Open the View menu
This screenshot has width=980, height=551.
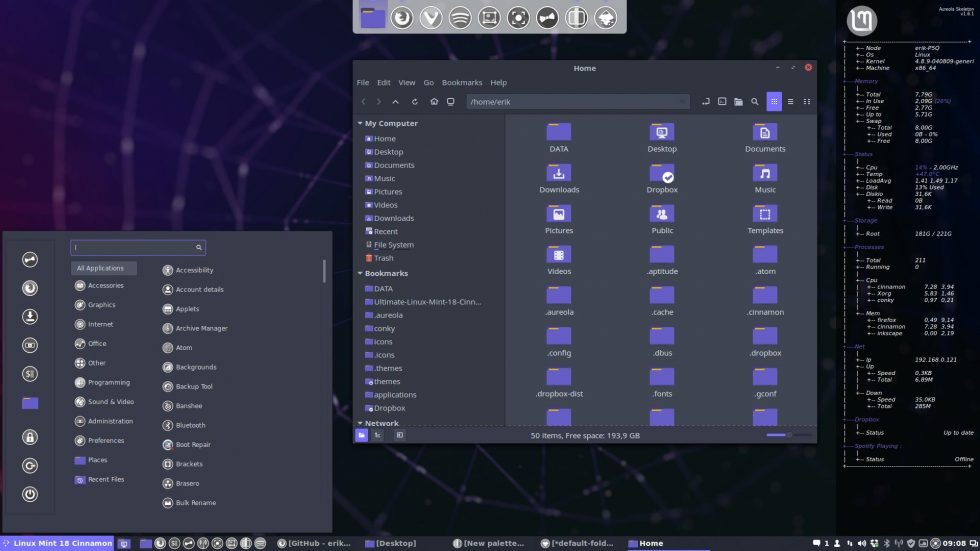(x=406, y=82)
